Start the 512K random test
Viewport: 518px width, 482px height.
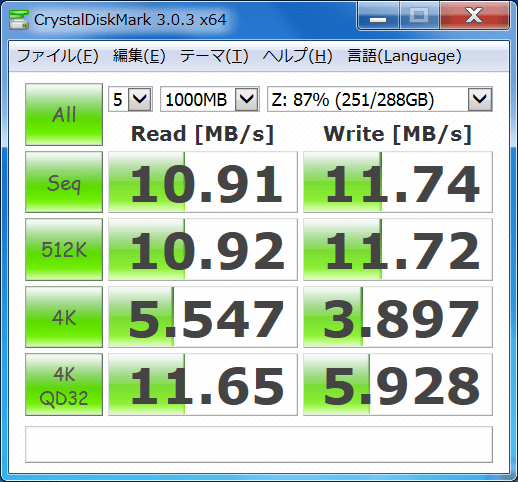[x=64, y=249]
